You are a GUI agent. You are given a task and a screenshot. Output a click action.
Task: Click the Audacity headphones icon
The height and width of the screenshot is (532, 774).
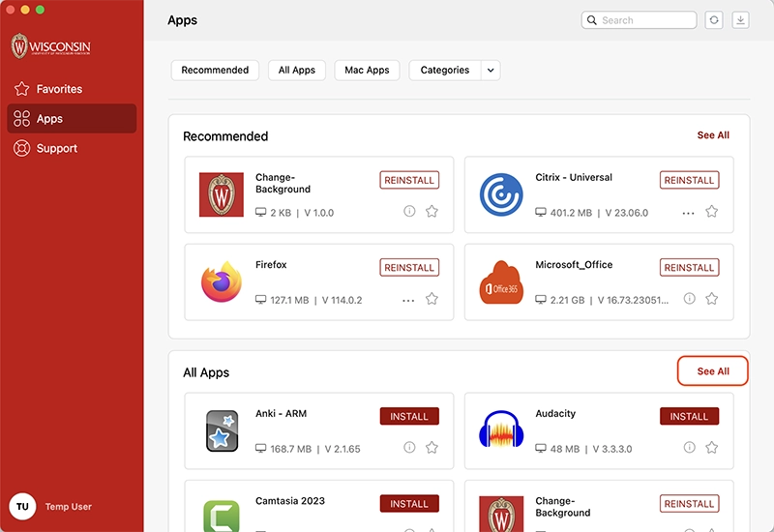click(x=501, y=429)
